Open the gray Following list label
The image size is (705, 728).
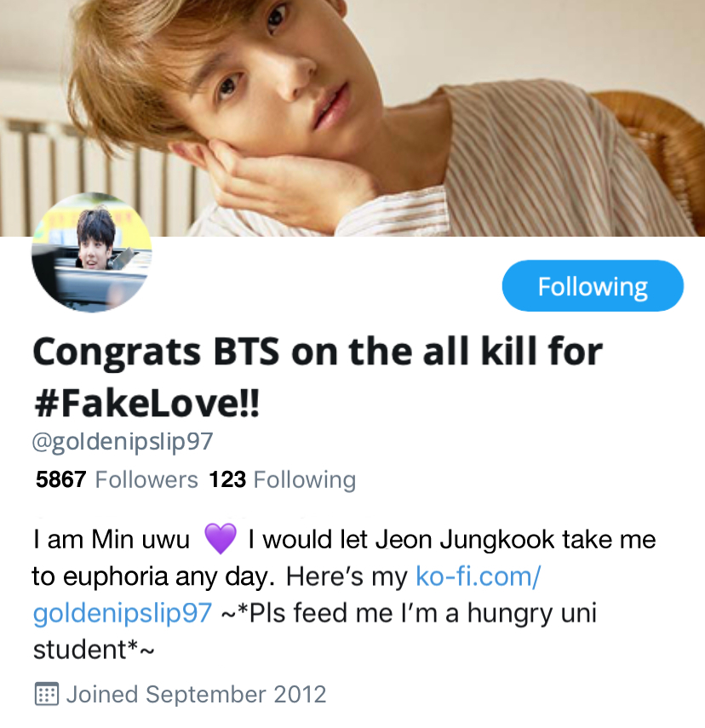305,480
